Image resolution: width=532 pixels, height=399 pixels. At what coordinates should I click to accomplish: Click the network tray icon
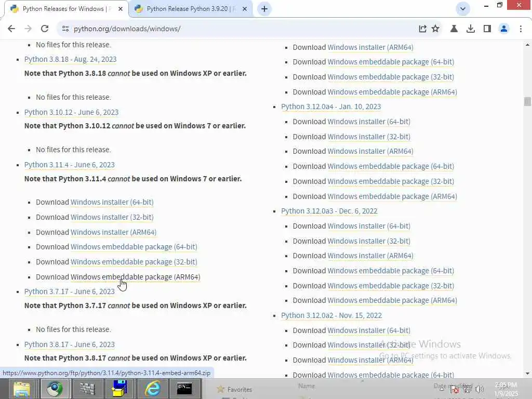coord(467,389)
